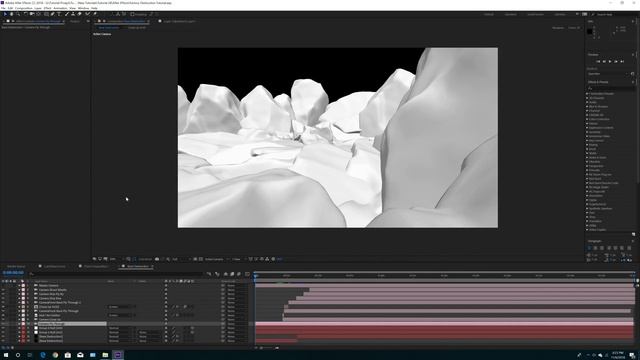Screen dimensions: 640x360
Task: Click the Windows Start button
Action: (x=6, y=355)
